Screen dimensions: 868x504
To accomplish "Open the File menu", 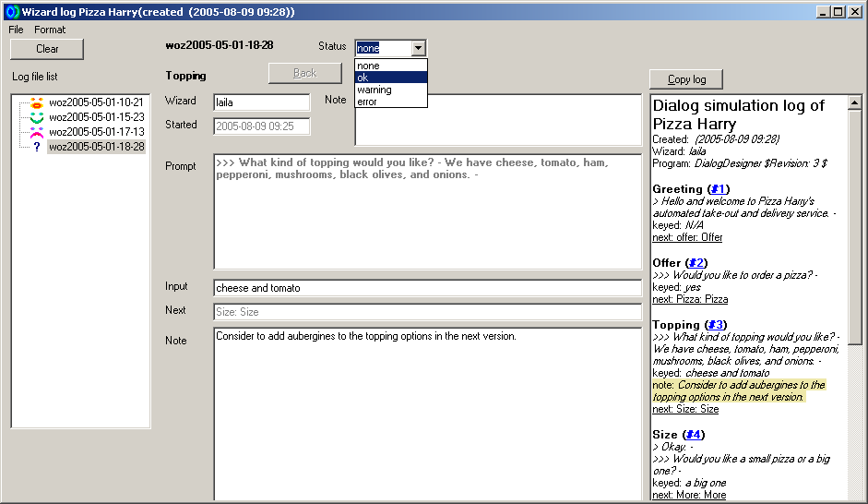I will (x=16, y=30).
